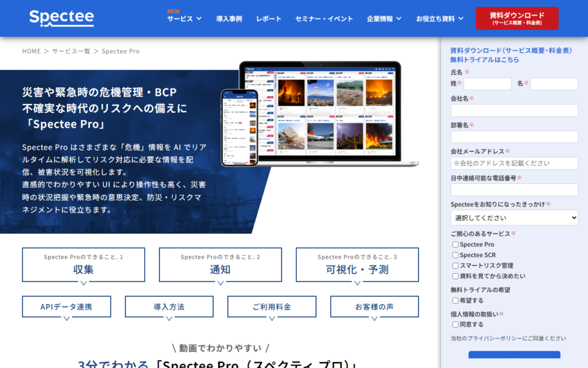Check the Spectee Pro service checkbox
Screen dimensions: 588x368
click(455, 245)
